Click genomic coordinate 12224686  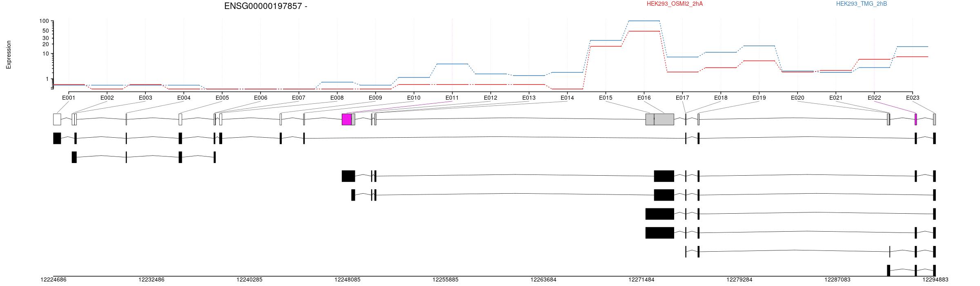coord(53,280)
